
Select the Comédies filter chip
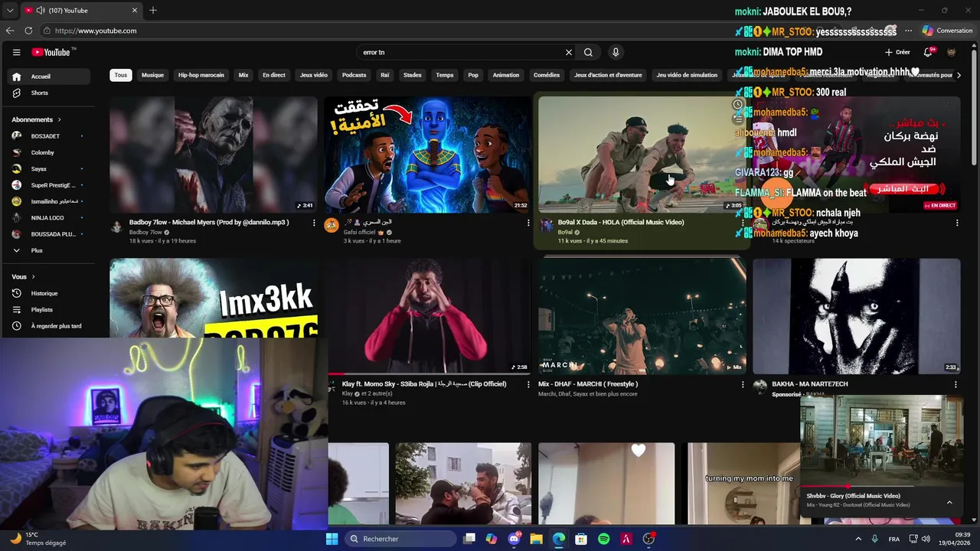(547, 75)
